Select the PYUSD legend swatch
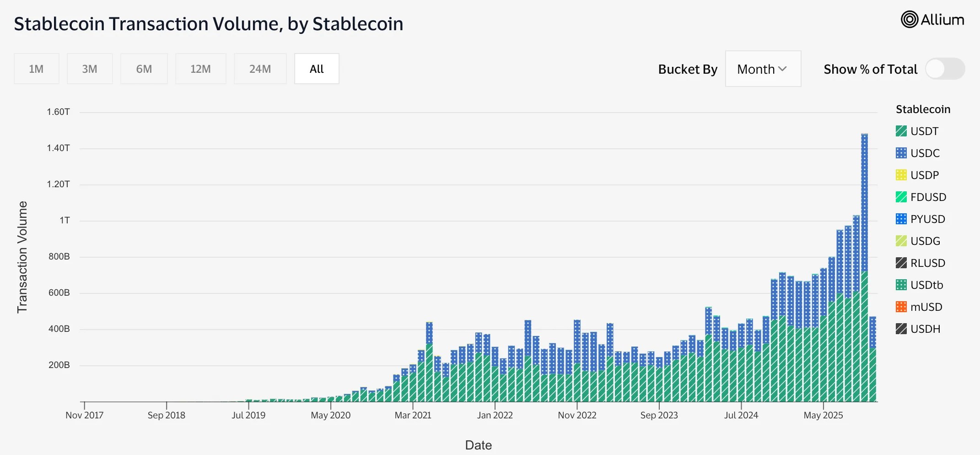Image resolution: width=980 pixels, height=455 pixels. (x=900, y=219)
